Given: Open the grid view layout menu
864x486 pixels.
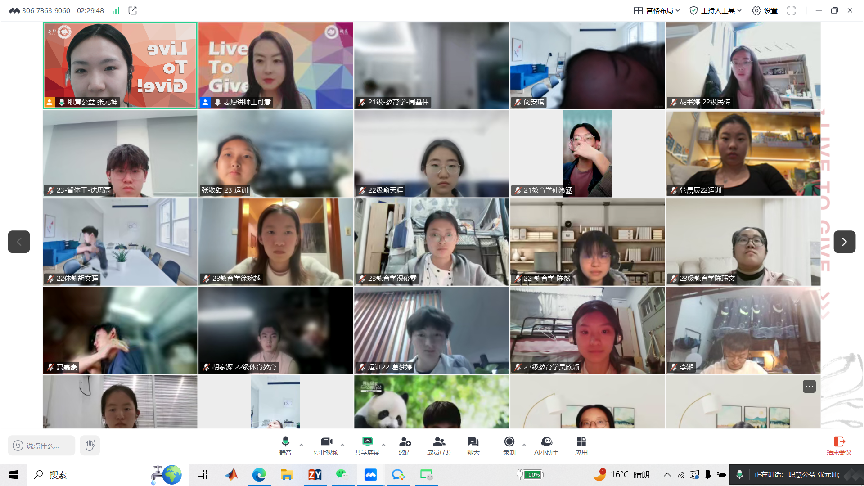Looking at the screenshot, I should tap(658, 10).
